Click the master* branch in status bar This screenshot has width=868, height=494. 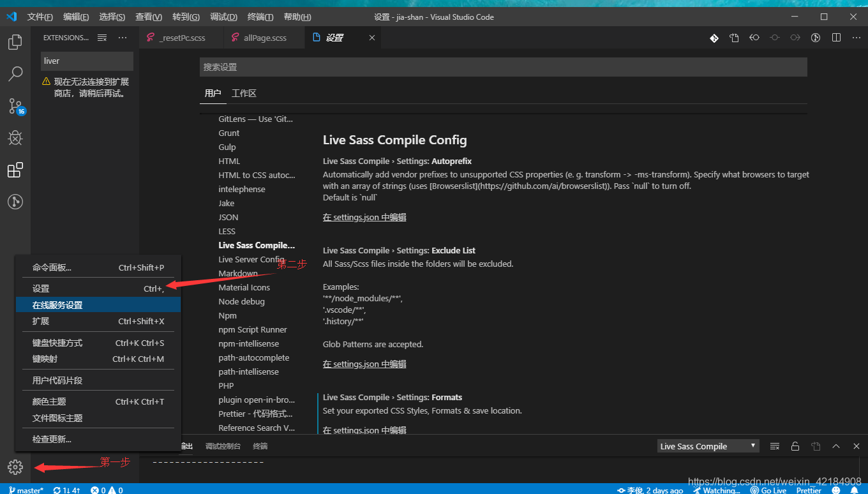click(26, 490)
